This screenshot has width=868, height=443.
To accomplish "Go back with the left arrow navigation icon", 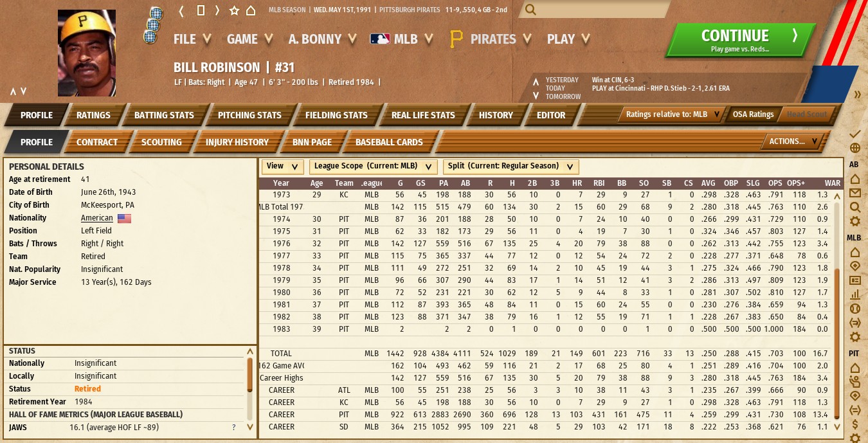I will 182,10.
